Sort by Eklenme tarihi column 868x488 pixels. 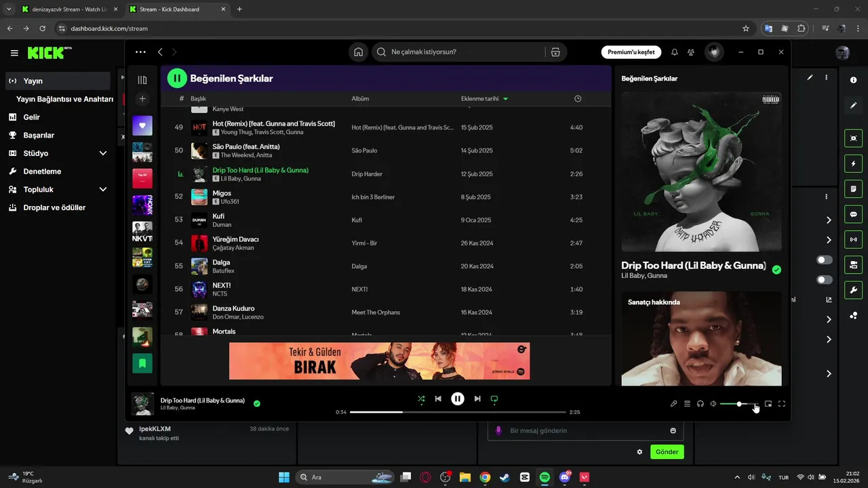click(484, 98)
